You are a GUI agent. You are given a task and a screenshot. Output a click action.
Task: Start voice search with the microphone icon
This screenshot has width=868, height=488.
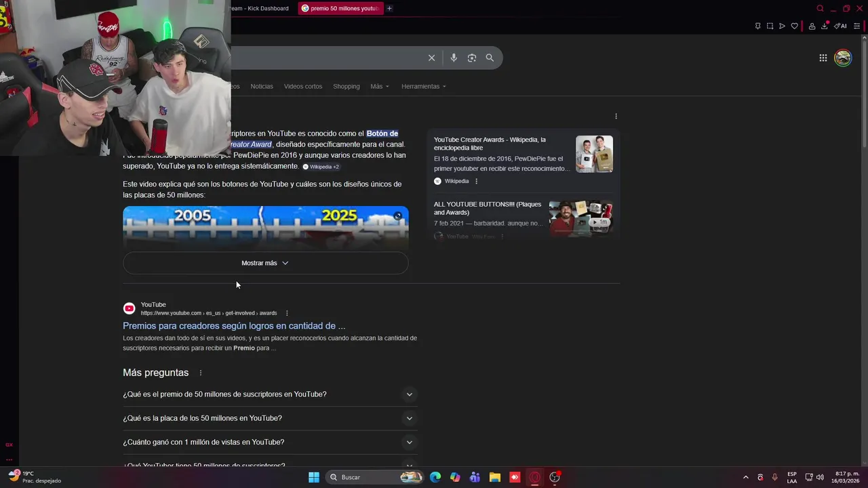454,58
